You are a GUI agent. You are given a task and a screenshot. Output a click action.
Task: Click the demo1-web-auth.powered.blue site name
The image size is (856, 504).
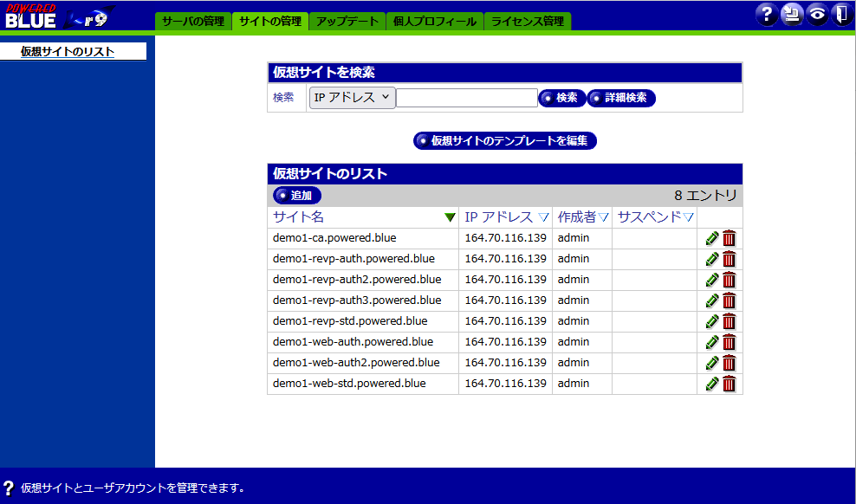click(x=353, y=342)
